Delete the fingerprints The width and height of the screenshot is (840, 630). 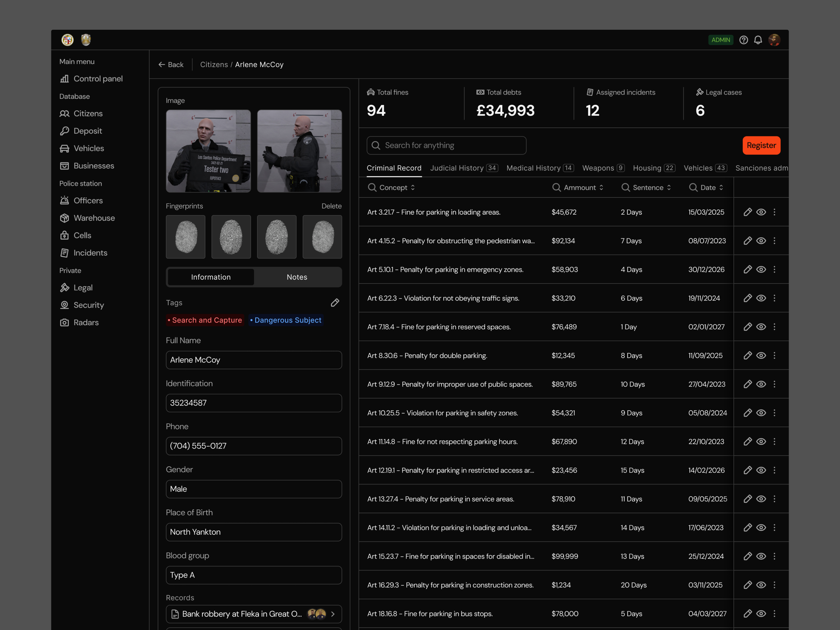[332, 206]
